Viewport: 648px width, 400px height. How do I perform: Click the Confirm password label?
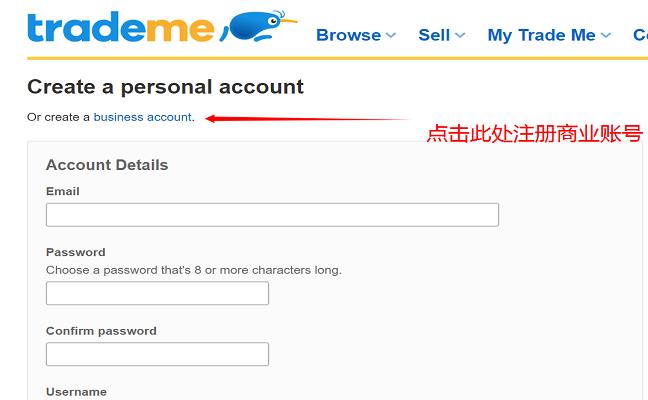coord(101,331)
